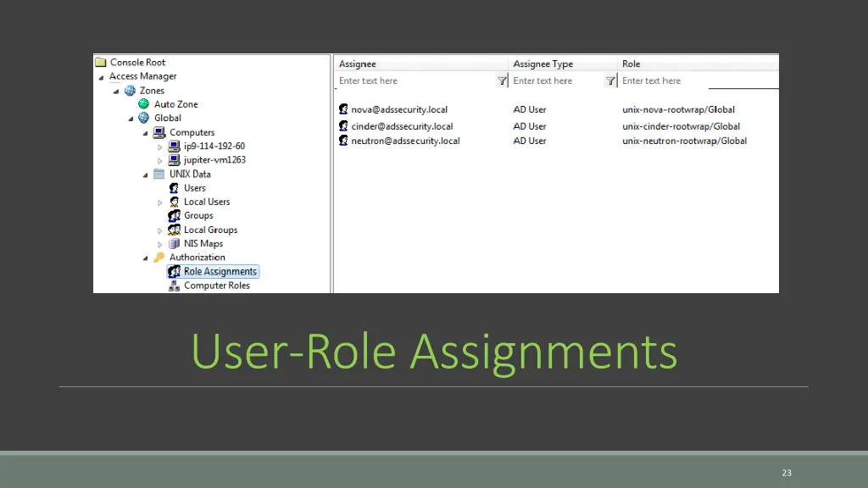Expand the ip9-114-192-60 computer node

[x=160, y=147]
